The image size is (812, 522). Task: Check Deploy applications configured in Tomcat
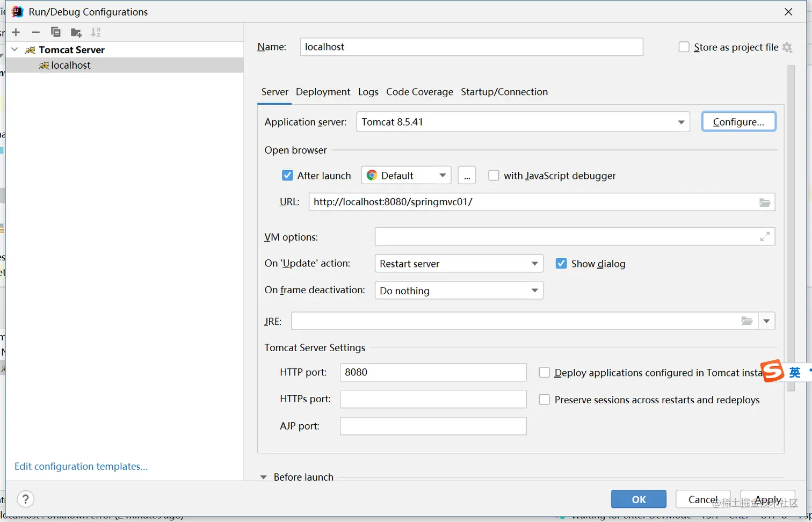pos(545,373)
